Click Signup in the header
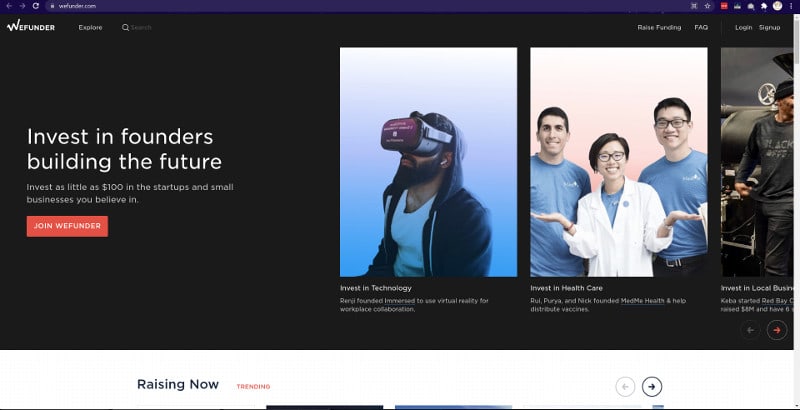Viewport: 800px width, 410px height. 769,28
